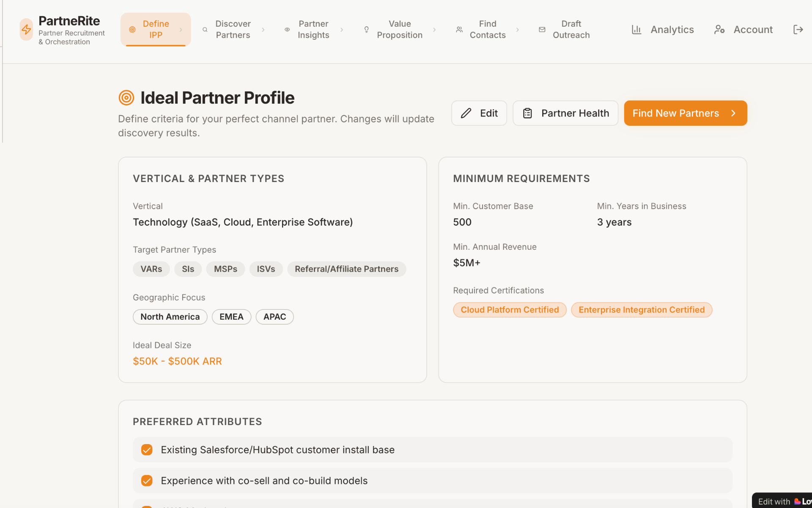Screen dimensions: 812x508
Task: Go to Draft Outreach step
Action: [571, 30]
